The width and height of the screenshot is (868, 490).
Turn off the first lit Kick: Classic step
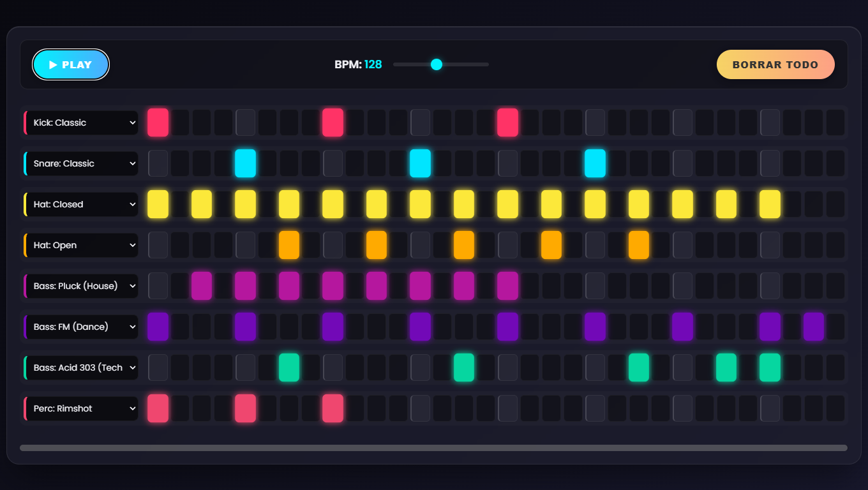coord(158,122)
